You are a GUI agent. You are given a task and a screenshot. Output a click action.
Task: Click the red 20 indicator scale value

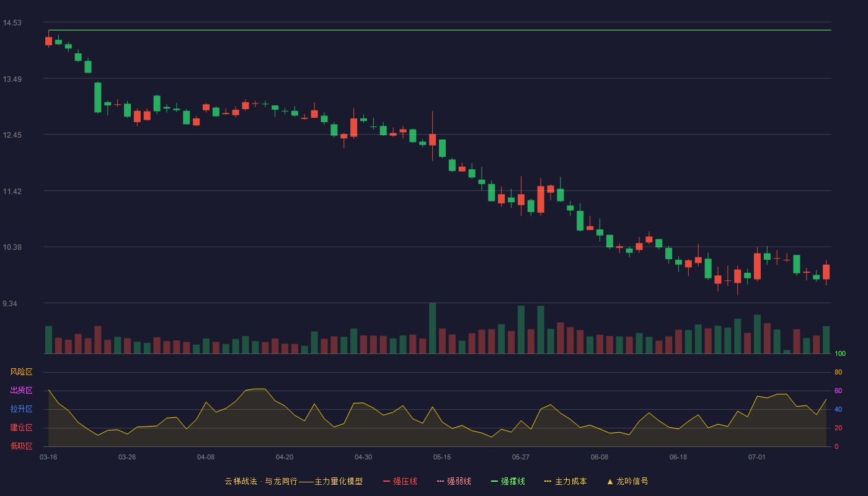[x=838, y=428]
